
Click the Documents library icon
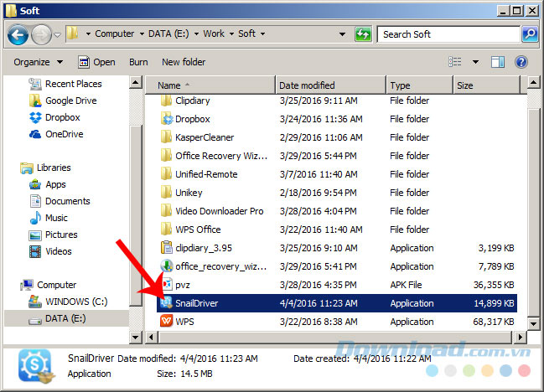35,201
